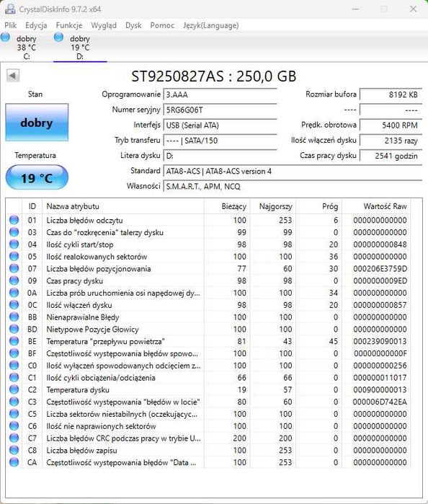Click status orb of attribute 09 row
Screen dimensions: 428x504
[x=14, y=280]
